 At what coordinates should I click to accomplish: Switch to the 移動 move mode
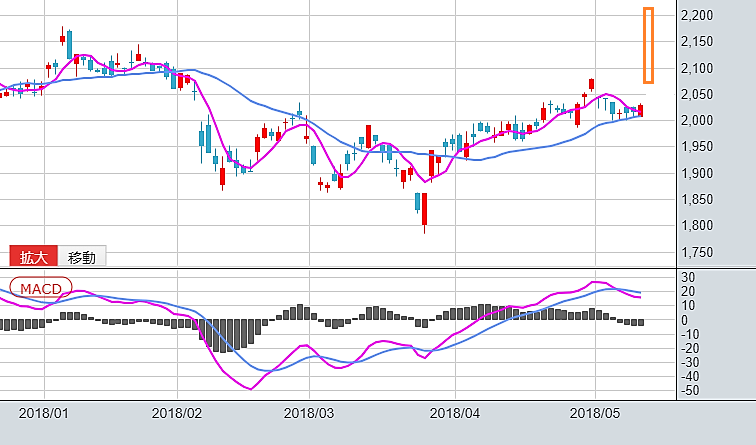(x=81, y=256)
